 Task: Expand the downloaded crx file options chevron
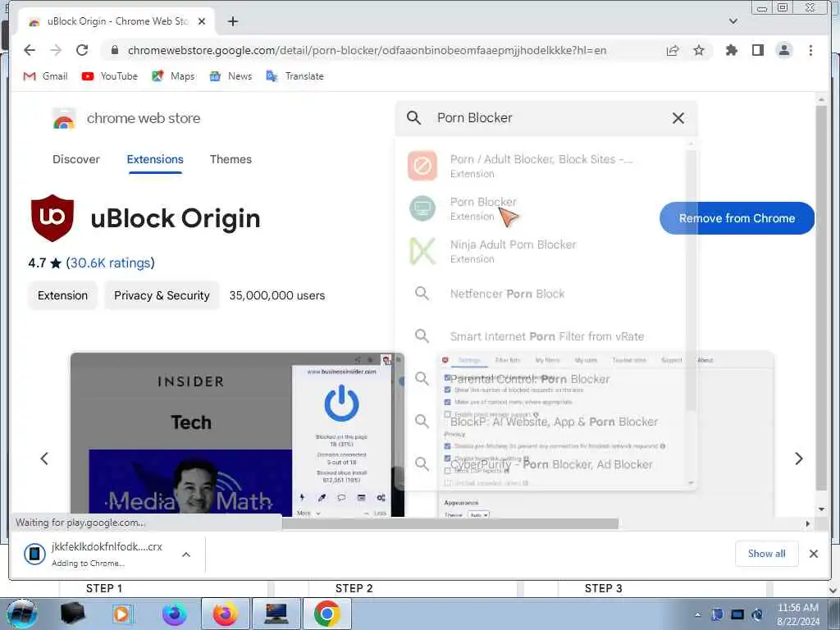pyautogui.click(x=186, y=555)
